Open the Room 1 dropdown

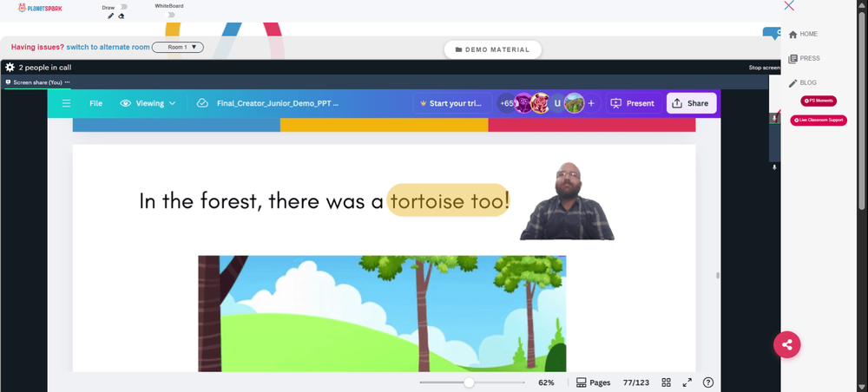(x=178, y=47)
